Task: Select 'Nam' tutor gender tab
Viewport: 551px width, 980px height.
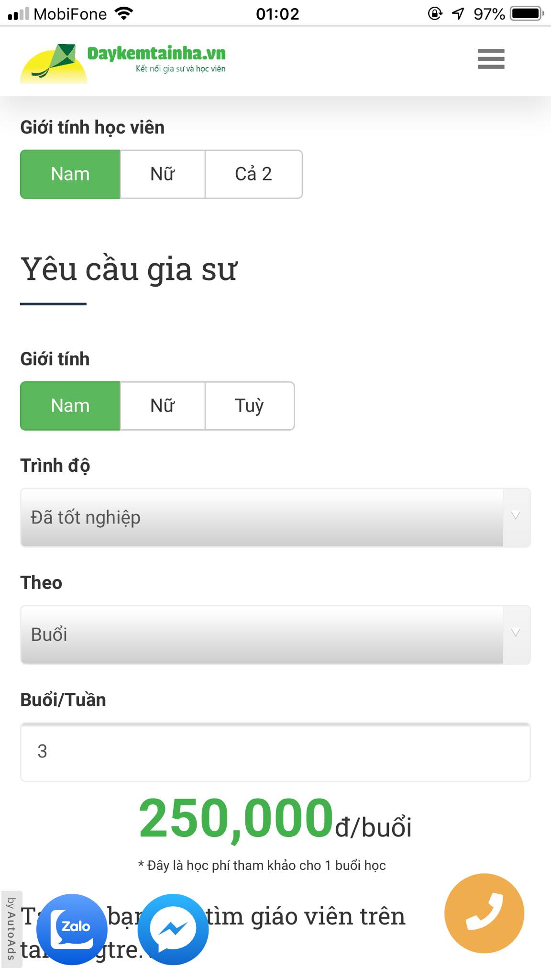Action: pos(70,406)
